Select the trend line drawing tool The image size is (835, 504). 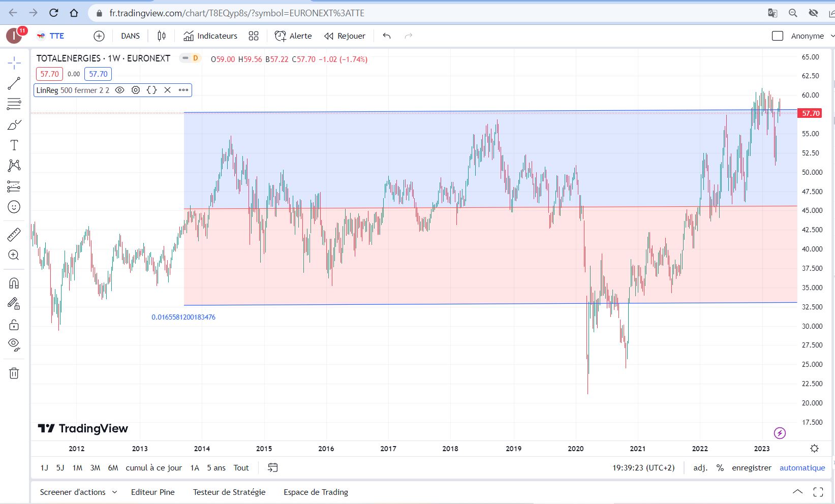[x=14, y=83]
